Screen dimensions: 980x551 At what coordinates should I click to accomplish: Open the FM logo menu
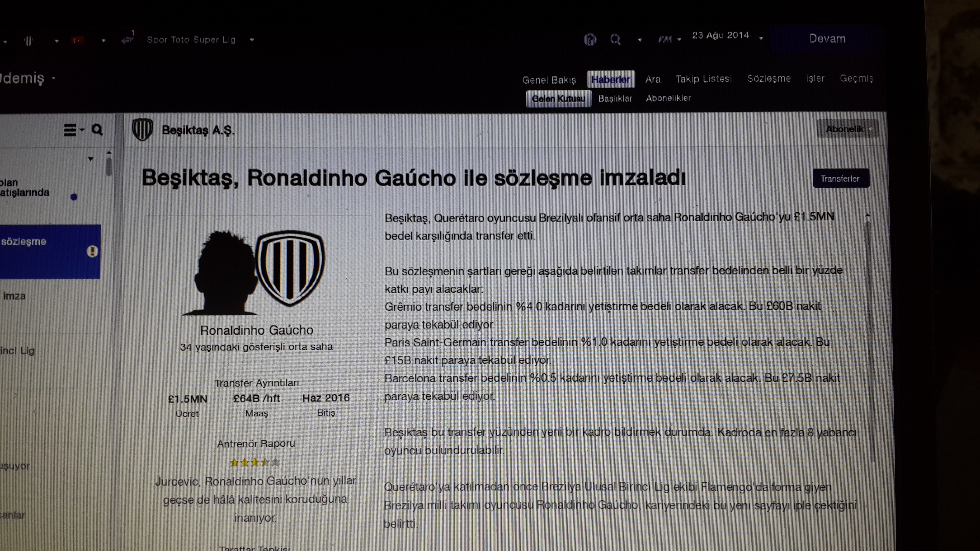pos(669,39)
